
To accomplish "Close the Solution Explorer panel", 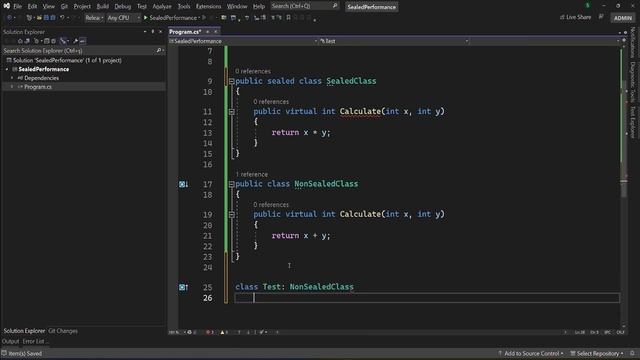I will 160,31.
